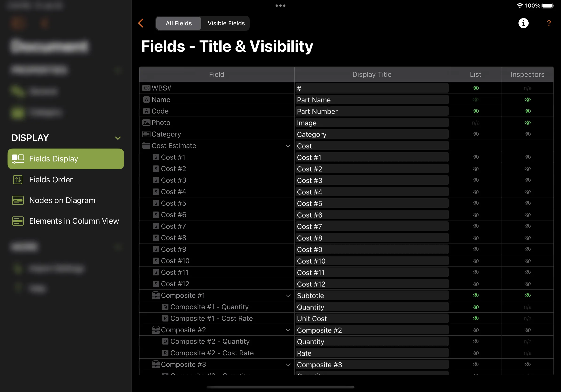Tap the back arrow button
The width and height of the screenshot is (561, 392).
point(141,23)
